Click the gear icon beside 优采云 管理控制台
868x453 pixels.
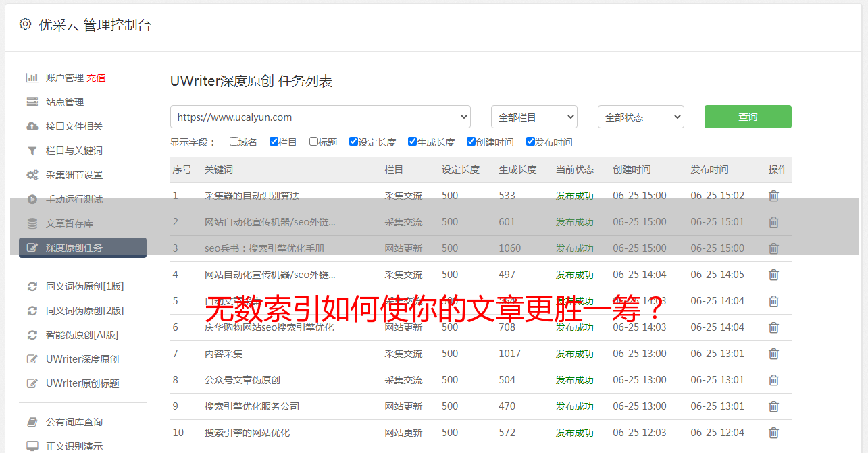[25, 24]
